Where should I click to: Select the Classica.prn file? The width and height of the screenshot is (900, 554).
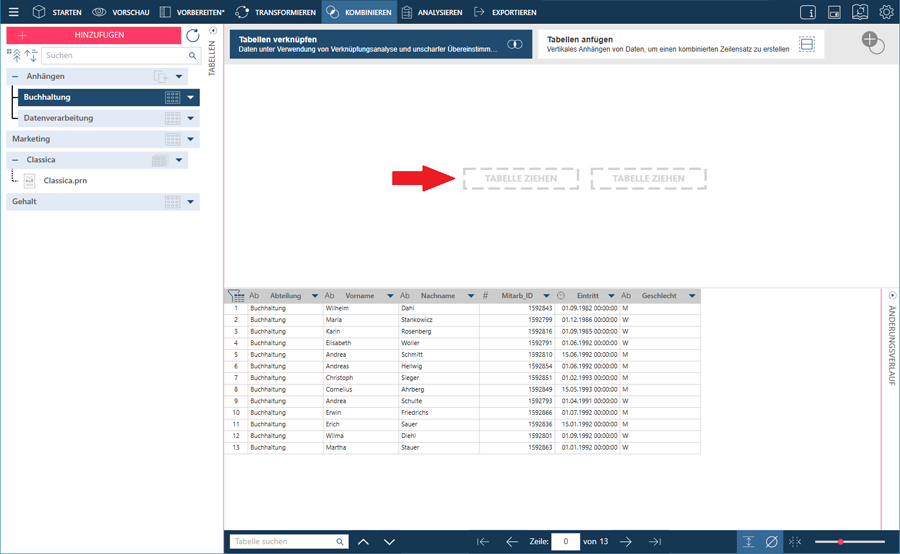[65, 180]
